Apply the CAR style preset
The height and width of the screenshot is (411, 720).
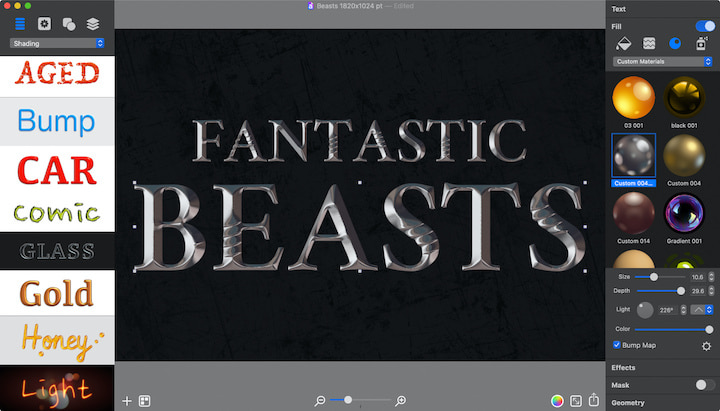click(x=57, y=170)
